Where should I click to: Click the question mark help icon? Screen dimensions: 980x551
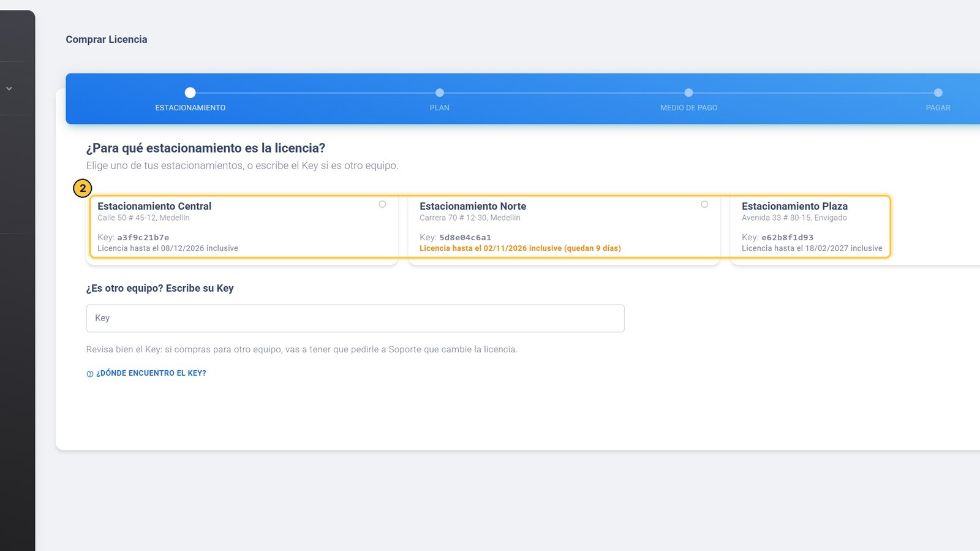point(90,374)
